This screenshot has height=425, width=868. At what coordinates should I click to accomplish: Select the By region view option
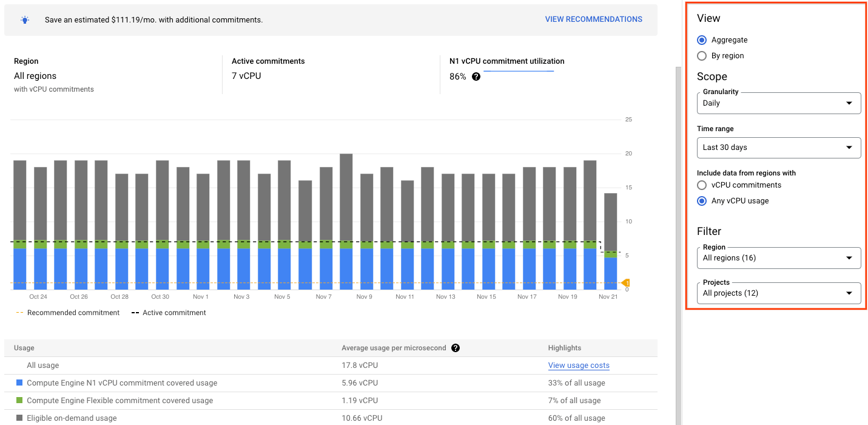702,55
